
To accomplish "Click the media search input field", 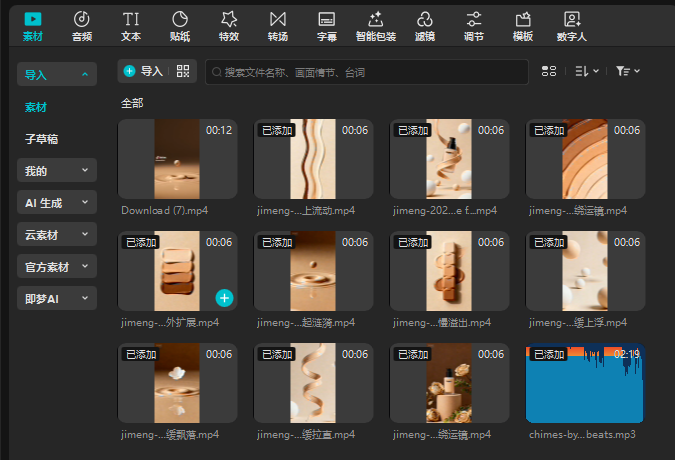I will [366, 72].
